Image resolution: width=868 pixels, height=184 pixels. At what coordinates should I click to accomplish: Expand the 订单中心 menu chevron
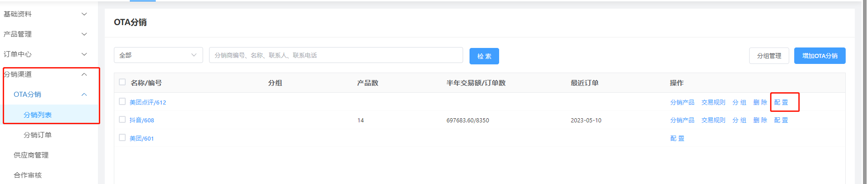pos(84,54)
